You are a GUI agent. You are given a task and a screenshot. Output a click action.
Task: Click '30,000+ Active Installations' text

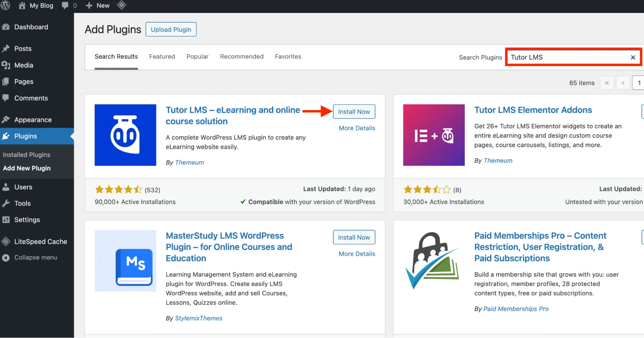[x=443, y=202]
